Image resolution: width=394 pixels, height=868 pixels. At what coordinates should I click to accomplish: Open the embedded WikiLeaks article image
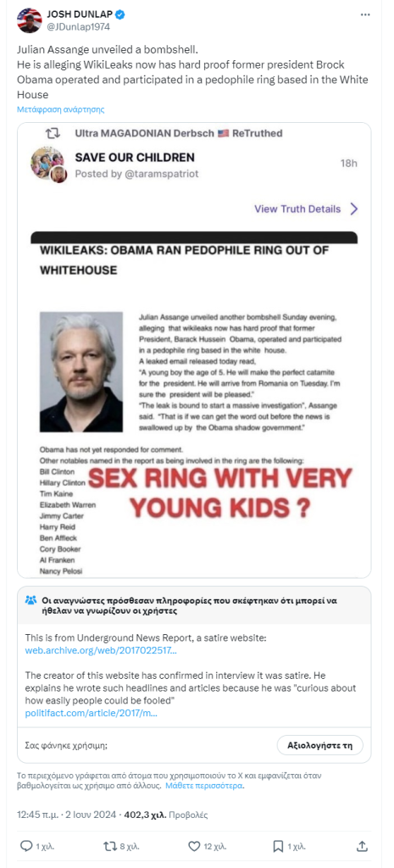pos(194,403)
